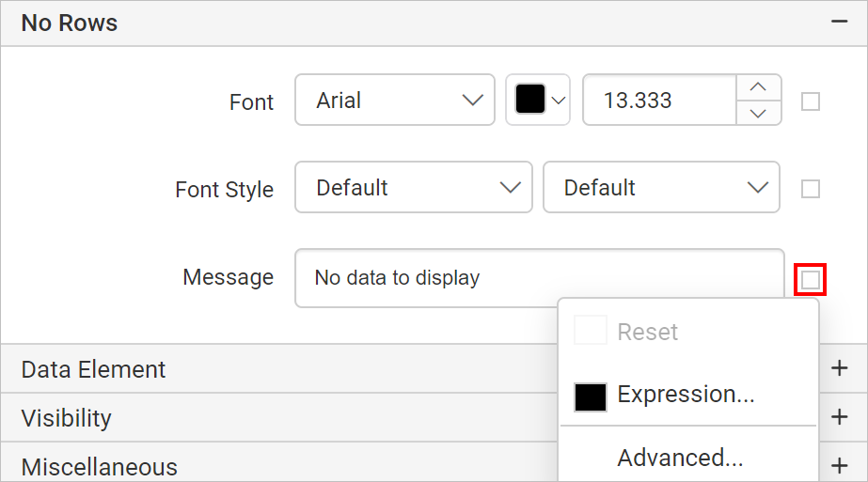Click the black icon beside Expression...

coord(590,396)
